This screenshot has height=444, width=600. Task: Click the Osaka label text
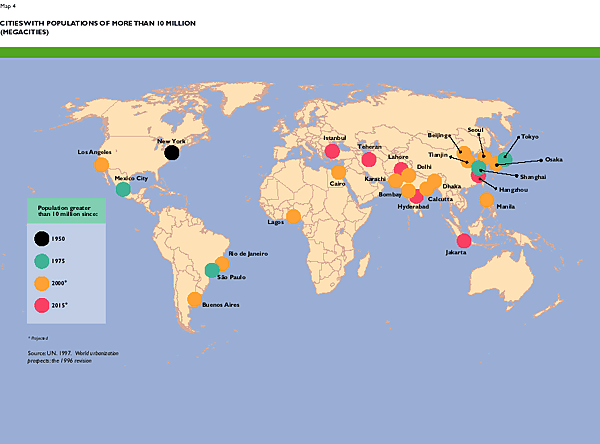click(553, 159)
